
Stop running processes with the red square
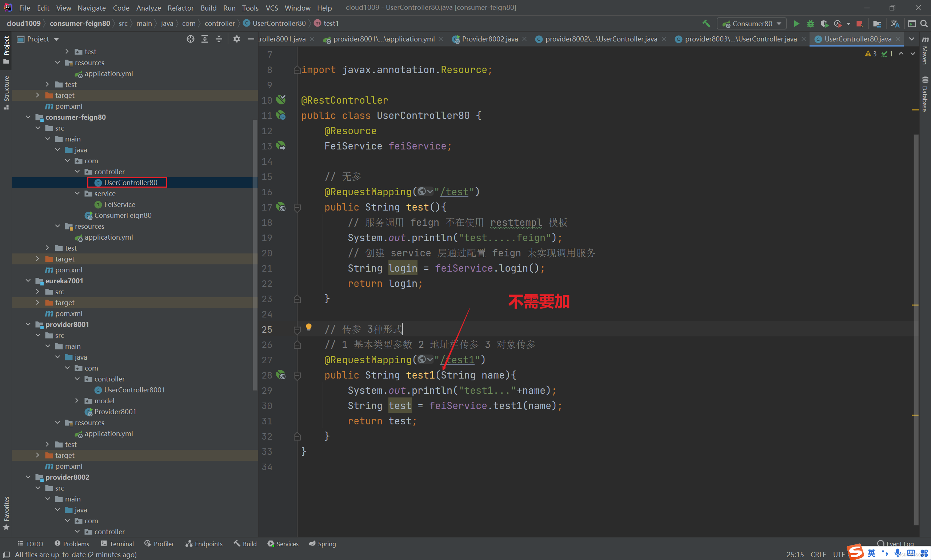click(859, 24)
